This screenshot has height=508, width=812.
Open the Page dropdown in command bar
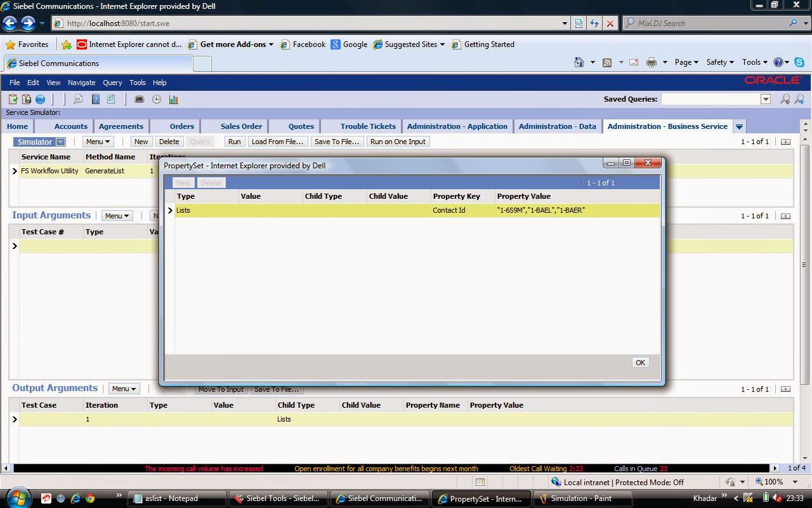click(x=686, y=62)
